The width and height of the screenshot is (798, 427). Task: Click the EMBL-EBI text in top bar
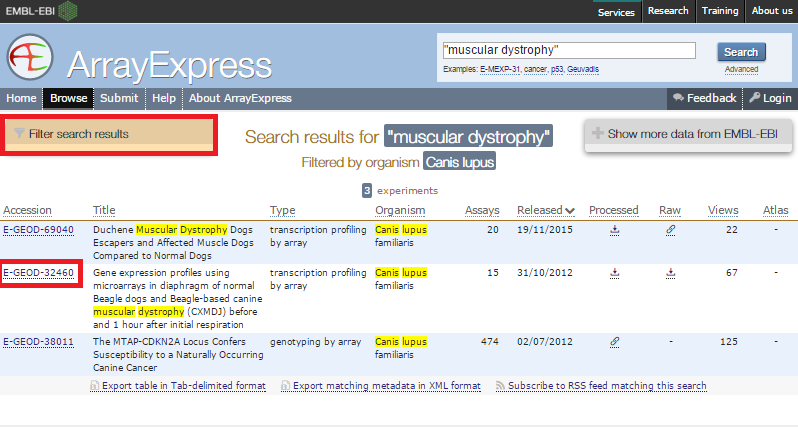pos(30,11)
